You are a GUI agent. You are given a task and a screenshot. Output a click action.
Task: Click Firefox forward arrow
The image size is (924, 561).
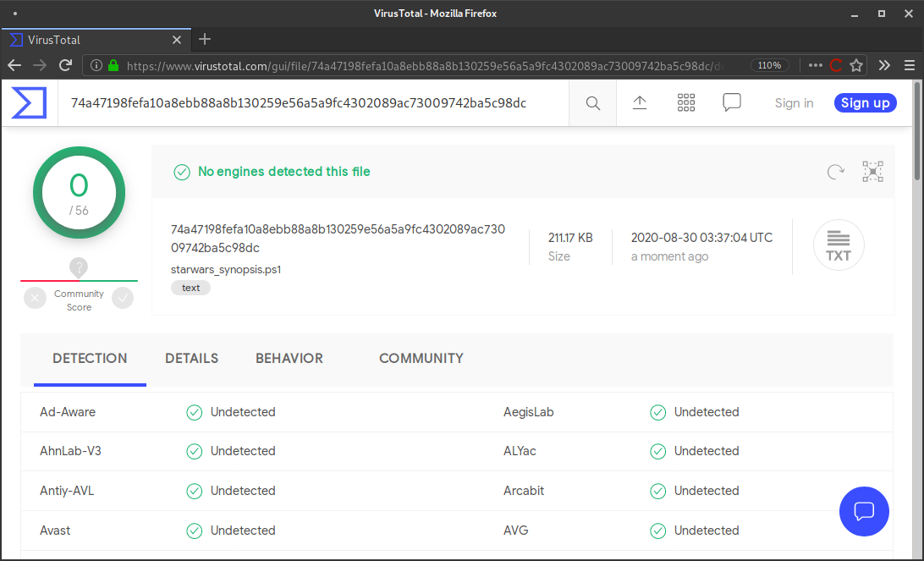click(40, 65)
